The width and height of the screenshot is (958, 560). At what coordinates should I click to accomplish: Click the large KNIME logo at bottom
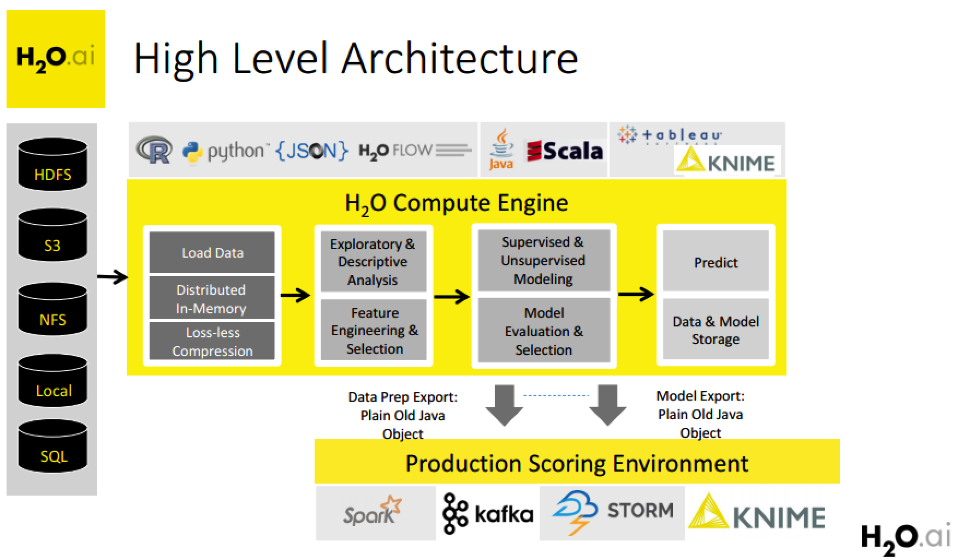756,514
